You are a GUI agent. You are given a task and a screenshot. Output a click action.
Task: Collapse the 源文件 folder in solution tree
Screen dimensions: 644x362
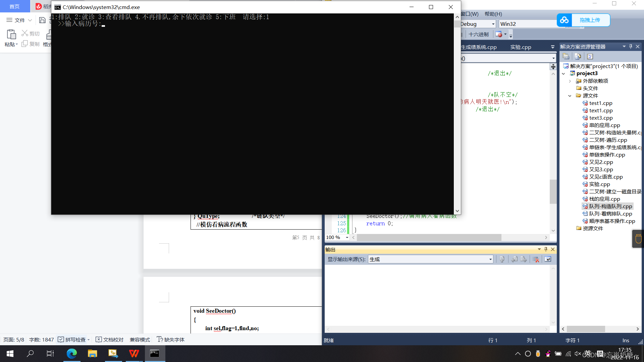570,96
